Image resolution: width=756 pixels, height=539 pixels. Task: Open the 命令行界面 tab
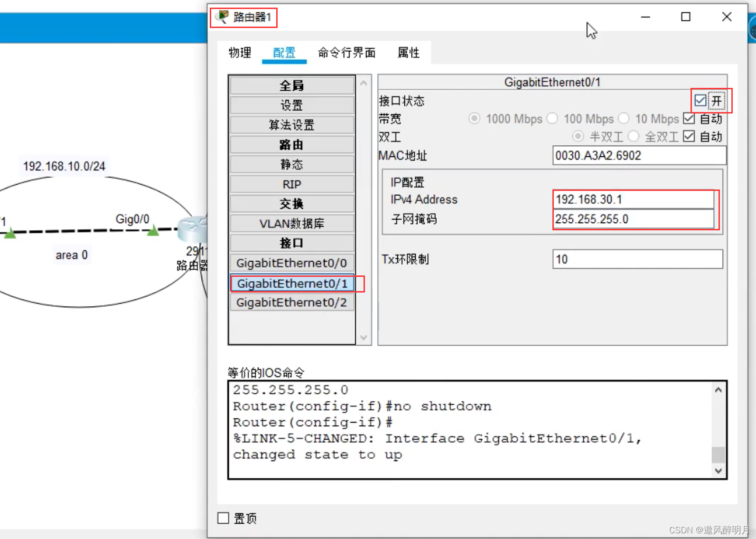347,52
